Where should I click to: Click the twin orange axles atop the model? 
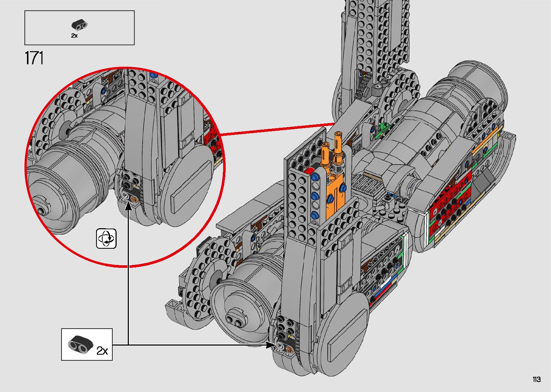332,151
